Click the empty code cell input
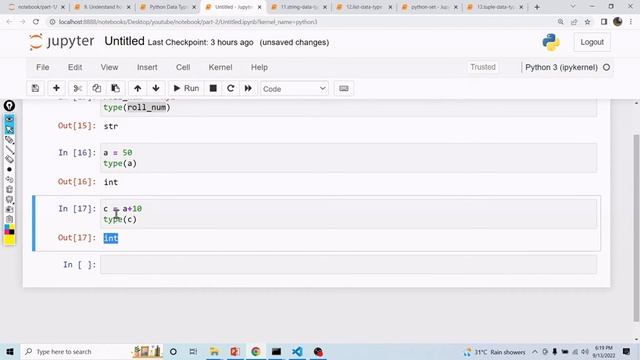Screen dimensions: 640x360 point(349,264)
